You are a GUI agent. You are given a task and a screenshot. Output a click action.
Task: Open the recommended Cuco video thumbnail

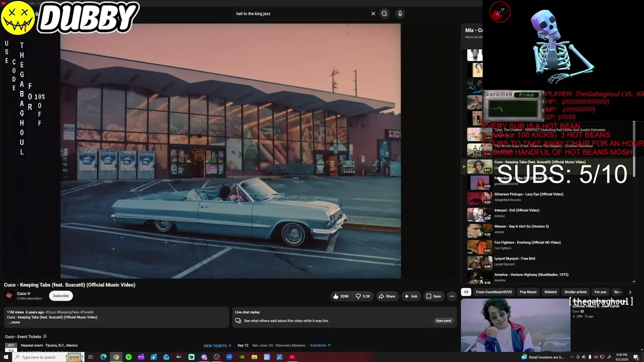click(516, 325)
